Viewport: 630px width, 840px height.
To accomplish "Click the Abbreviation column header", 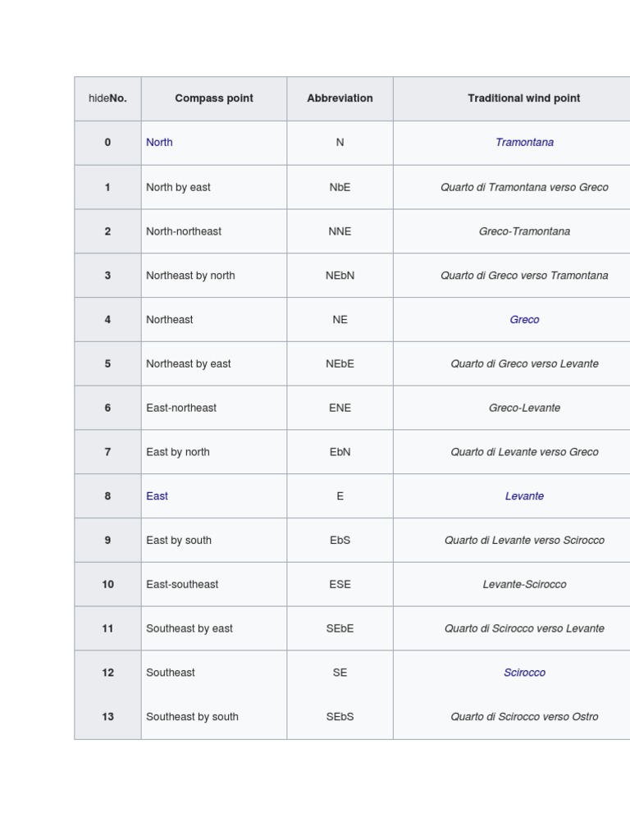I will click(340, 98).
